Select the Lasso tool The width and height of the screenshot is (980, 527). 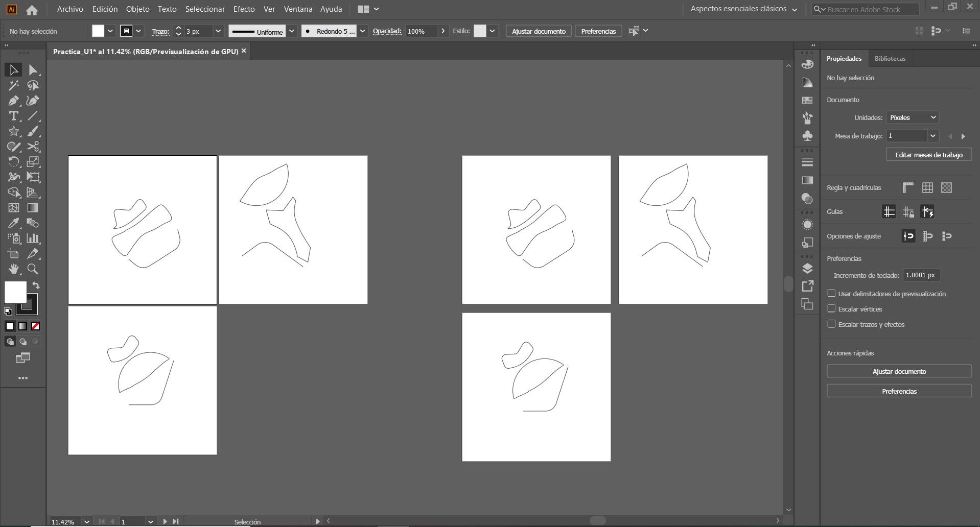33,85
